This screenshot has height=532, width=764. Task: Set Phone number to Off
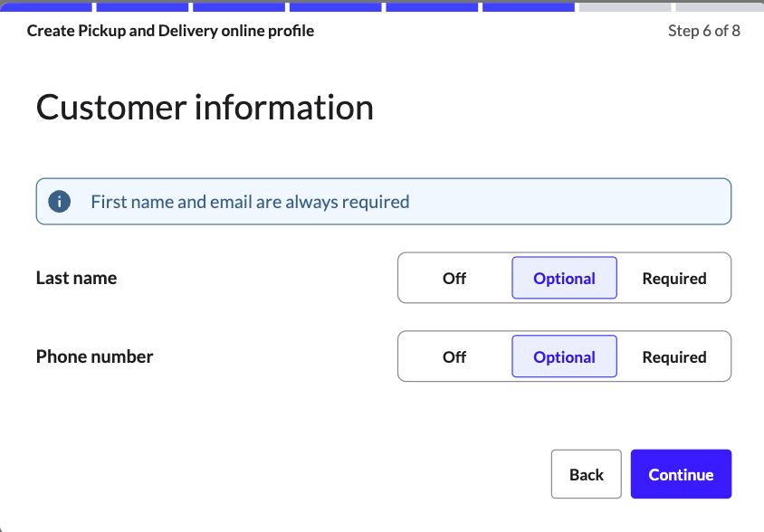pyautogui.click(x=454, y=356)
